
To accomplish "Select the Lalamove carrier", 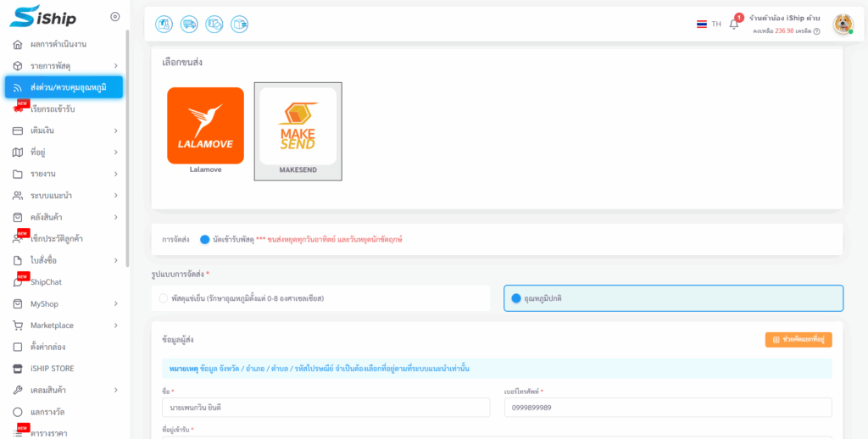I will [x=205, y=131].
